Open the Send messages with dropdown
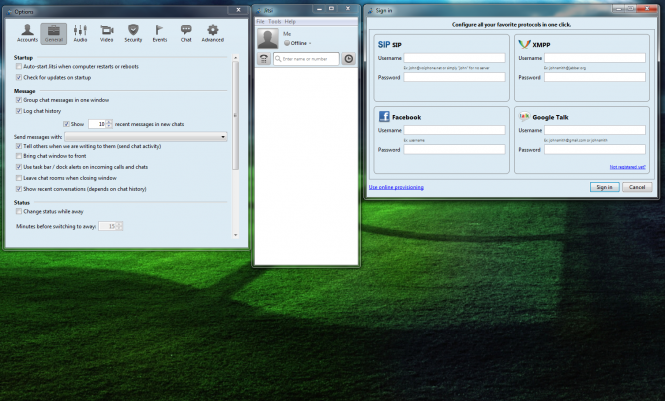Image resolution: width=665 pixels, height=401 pixels. pos(145,136)
